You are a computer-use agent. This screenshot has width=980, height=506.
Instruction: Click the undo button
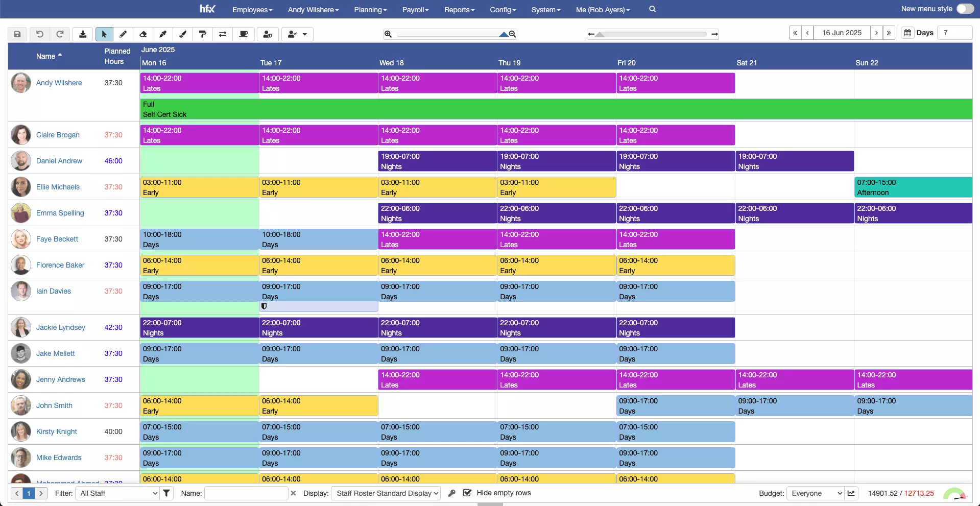[x=39, y=34]
